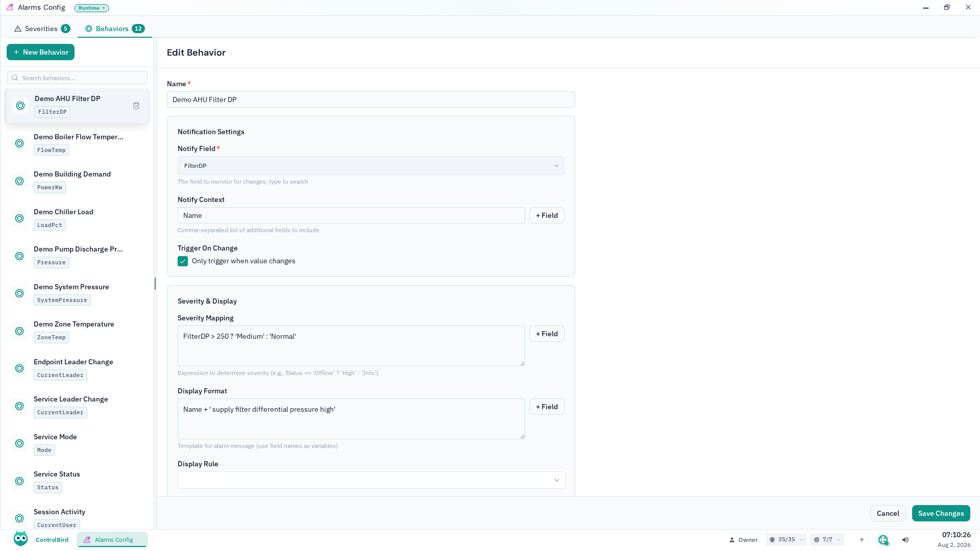The height and width of the screenshot is (551, 980).
Task: Click the Display Format template box
Action: pos(351,419)
